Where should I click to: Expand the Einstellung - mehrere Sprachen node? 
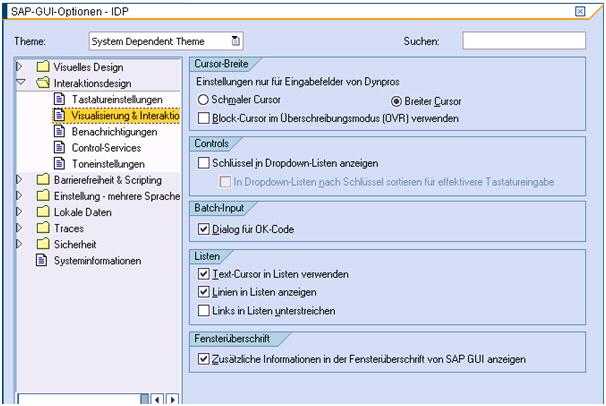click(x=21, y=196)
